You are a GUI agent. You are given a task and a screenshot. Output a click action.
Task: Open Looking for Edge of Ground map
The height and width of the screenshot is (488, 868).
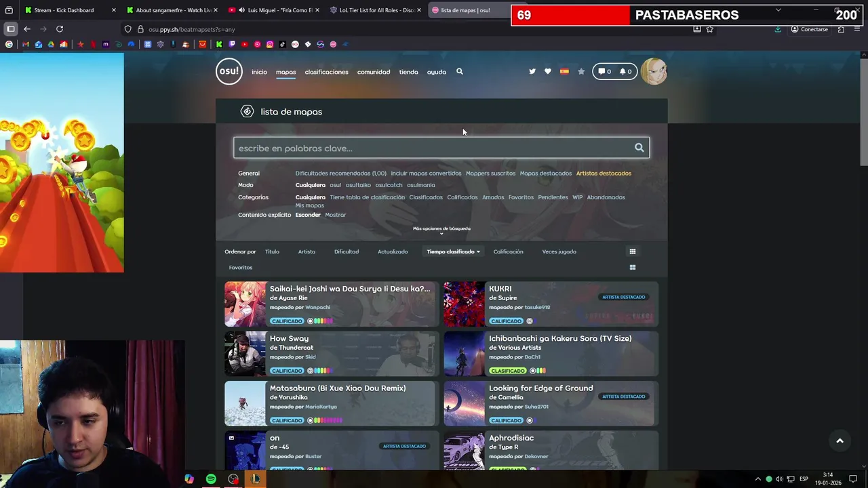click(540, 388)
